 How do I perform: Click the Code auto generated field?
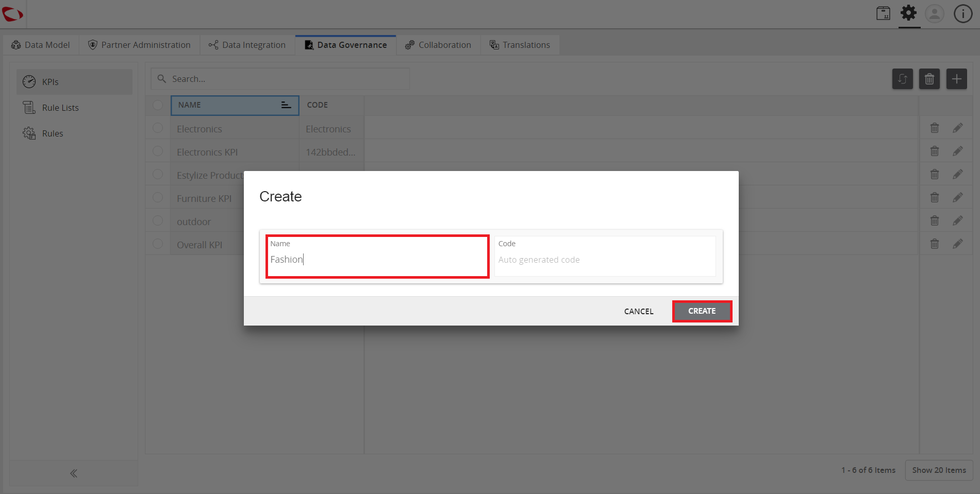pos(605,257)
